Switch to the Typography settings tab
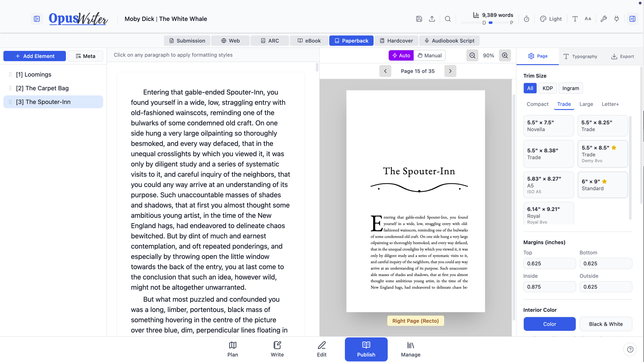Viewport: 644px width, 362px height. [x=580, y=56]
